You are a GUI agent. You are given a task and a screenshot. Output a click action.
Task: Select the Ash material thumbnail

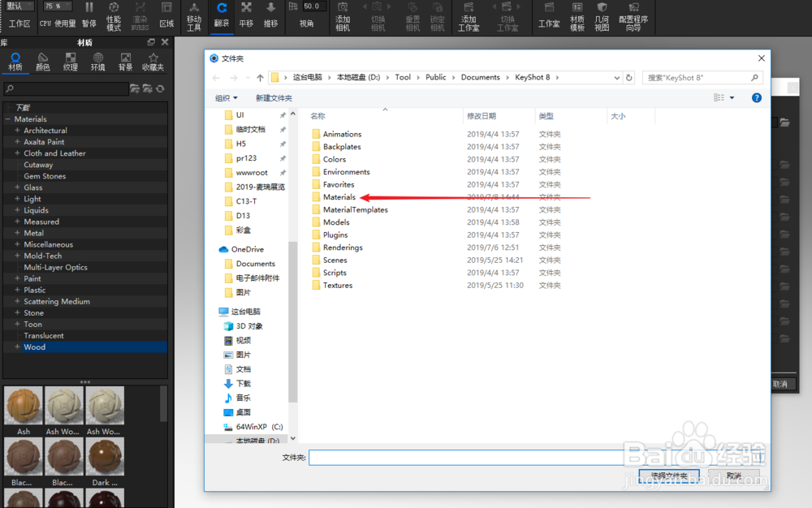[x=24, y=406]
